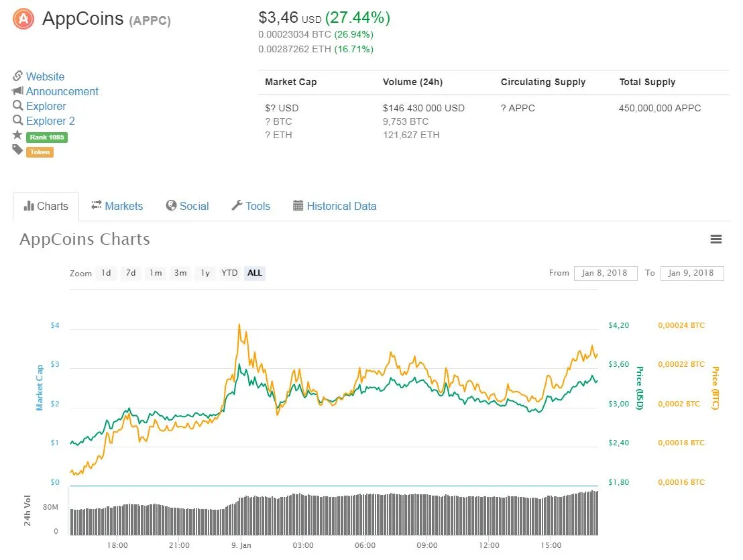Click the 24h Vol axis label
This screenshot has height=560, width=743.
click(x=27, y=510)
